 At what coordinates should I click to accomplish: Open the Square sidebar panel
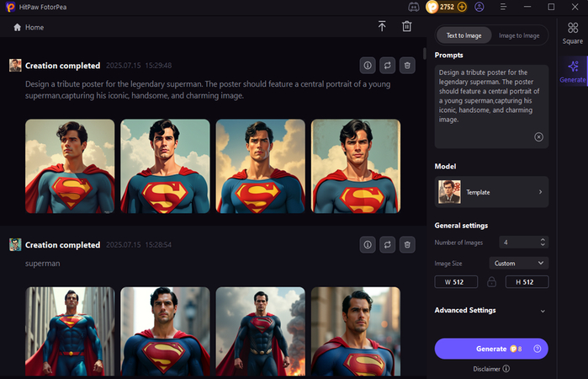click(x=573, y=33)
